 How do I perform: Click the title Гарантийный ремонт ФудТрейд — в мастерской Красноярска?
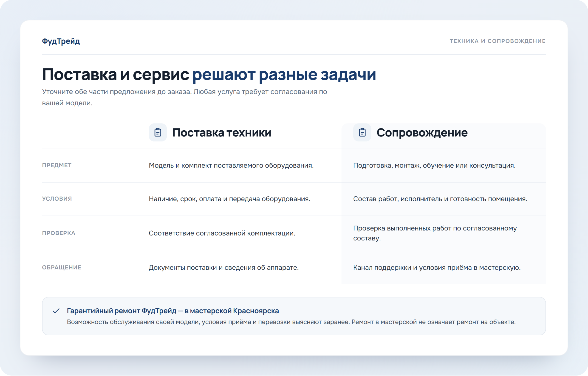[x=173, y=311]
